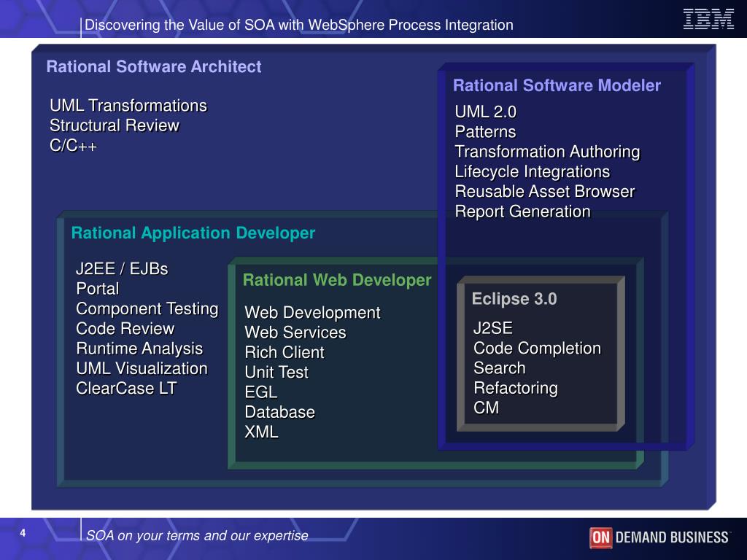
Task: Click 'Portal' in Application Developer list
Action: 98,289
